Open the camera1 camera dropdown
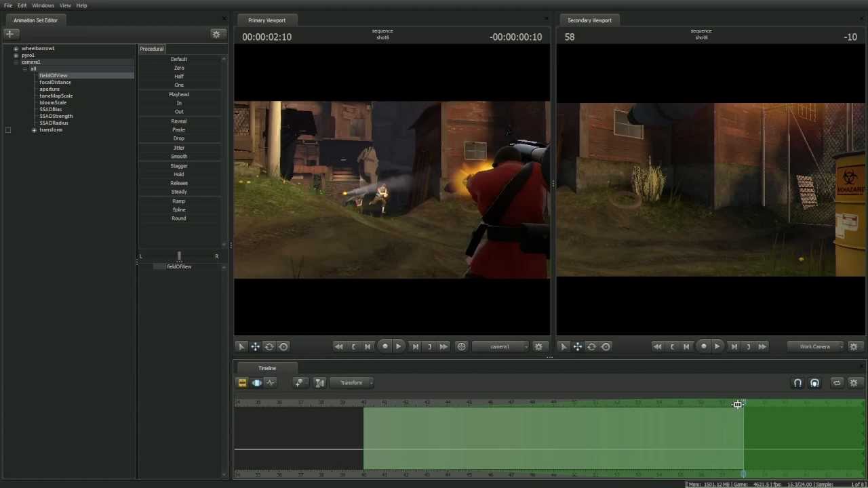Viewport: 868px width, 488px height. click(x=500, y=346)
